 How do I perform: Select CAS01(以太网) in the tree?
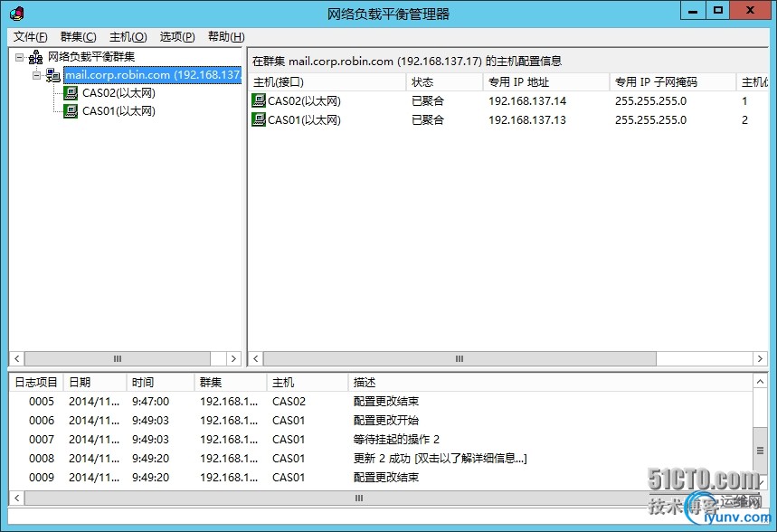[118, 111]
